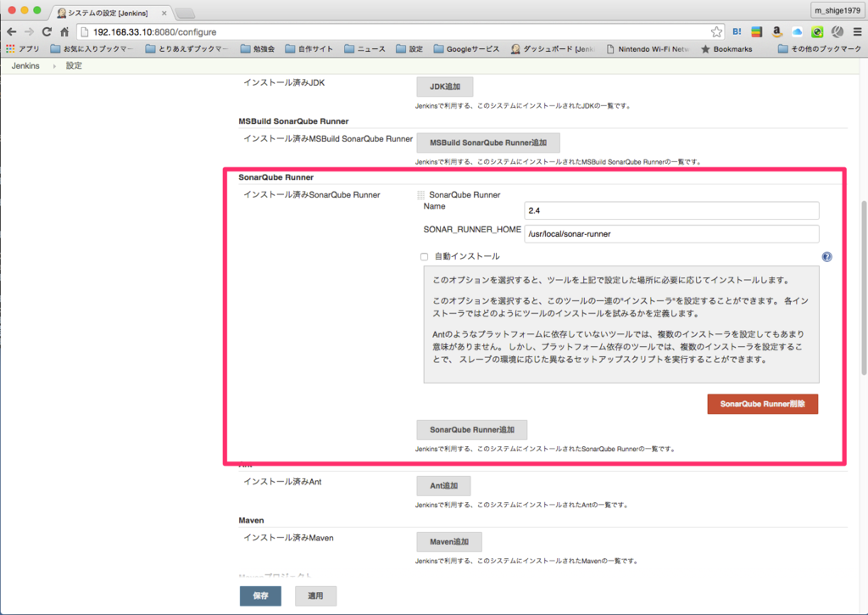Click the 設定 breadcrumb link

point(74,66)
